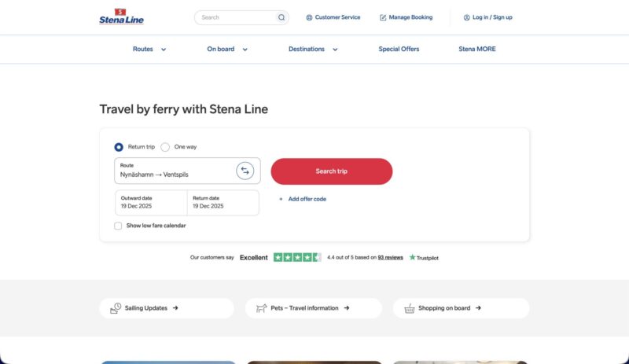Click the Stena Line logo
Viewport: 629px width, 364px height.
coord(122,17)
